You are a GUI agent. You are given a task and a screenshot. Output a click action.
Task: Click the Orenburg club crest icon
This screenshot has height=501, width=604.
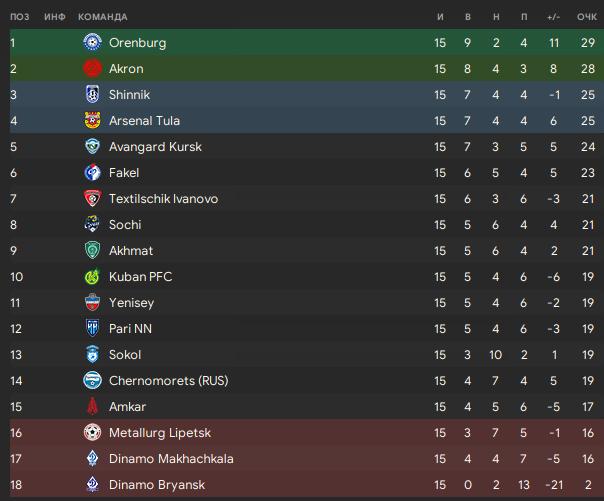click(x=92, y=42)
